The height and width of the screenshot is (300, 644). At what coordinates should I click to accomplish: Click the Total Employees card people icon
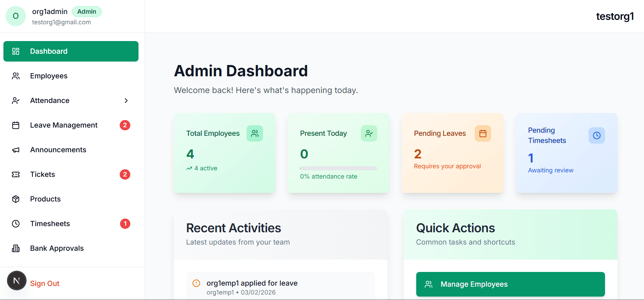click(255, 133)
